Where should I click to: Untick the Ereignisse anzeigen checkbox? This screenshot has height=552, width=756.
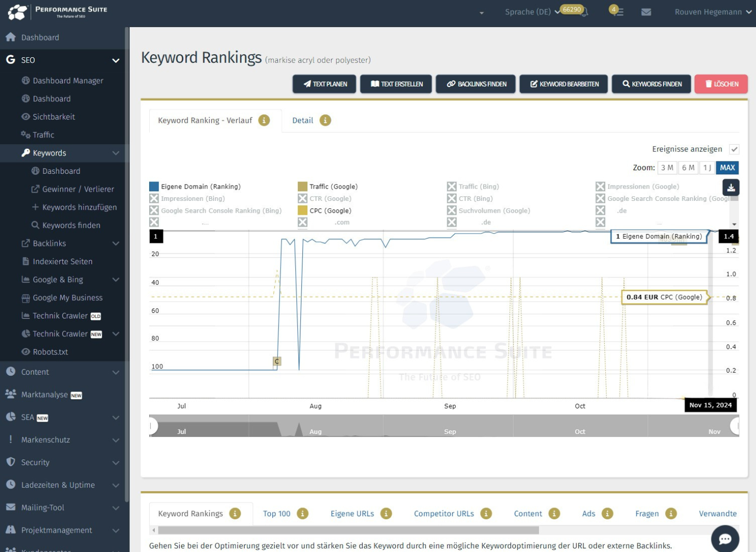tap(734, 149)
